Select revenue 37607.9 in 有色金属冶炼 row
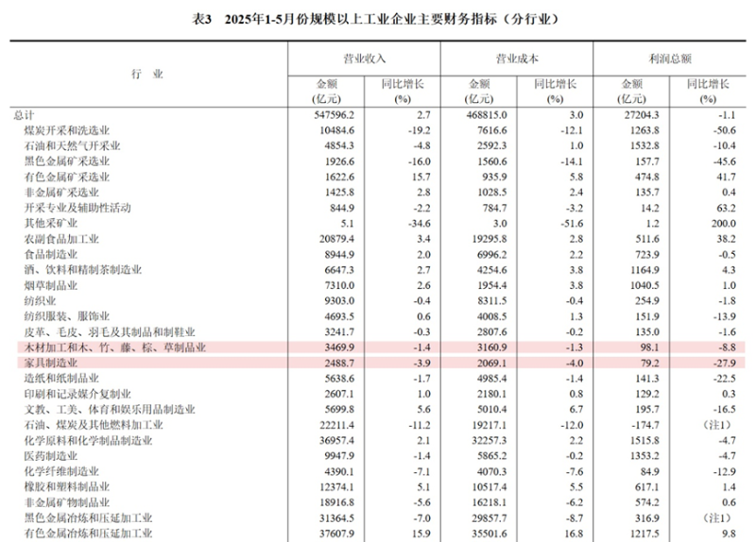The image size is (756, 542). pos(336,534)
